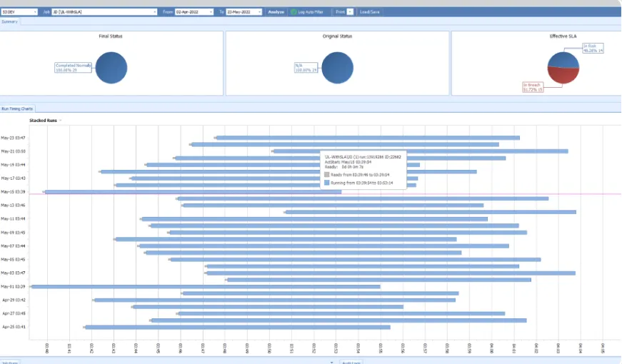Viewport: 622px width, 364px height.
Task: Click the In Breach percentage label
Action: [x=533, y=87]
